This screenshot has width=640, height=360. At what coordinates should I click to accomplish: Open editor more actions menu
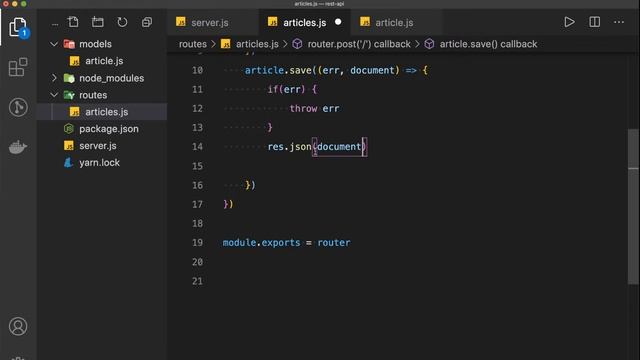619,22
